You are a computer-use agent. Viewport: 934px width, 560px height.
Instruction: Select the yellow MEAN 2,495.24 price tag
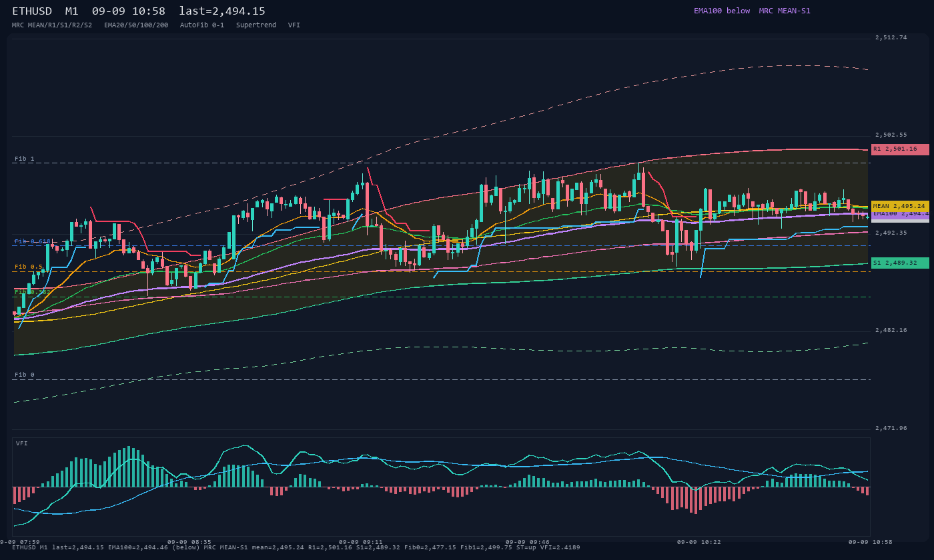pos(900,206)
